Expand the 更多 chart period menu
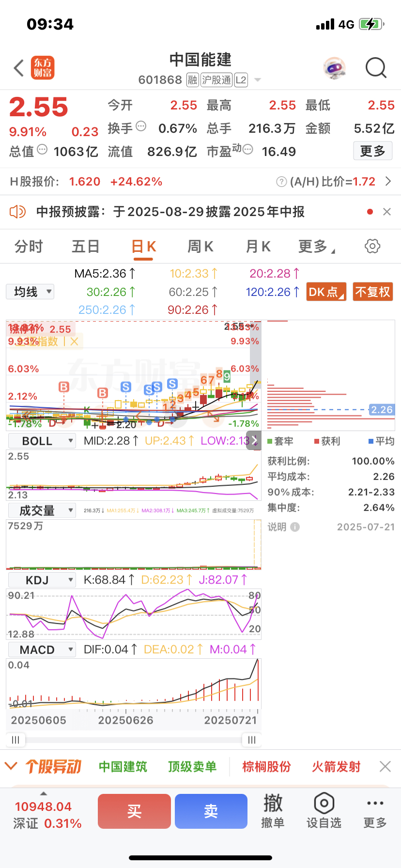 tap(317, 247)
